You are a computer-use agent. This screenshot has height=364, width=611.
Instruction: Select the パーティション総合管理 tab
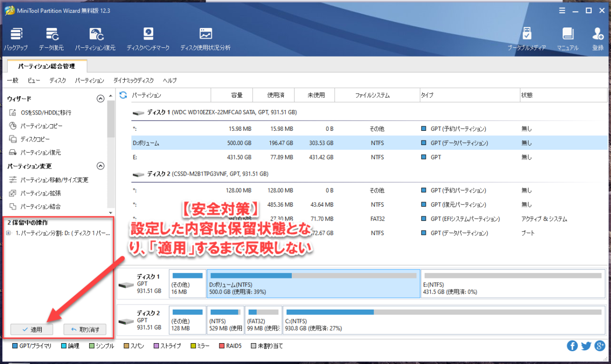(x=46, y=66)
